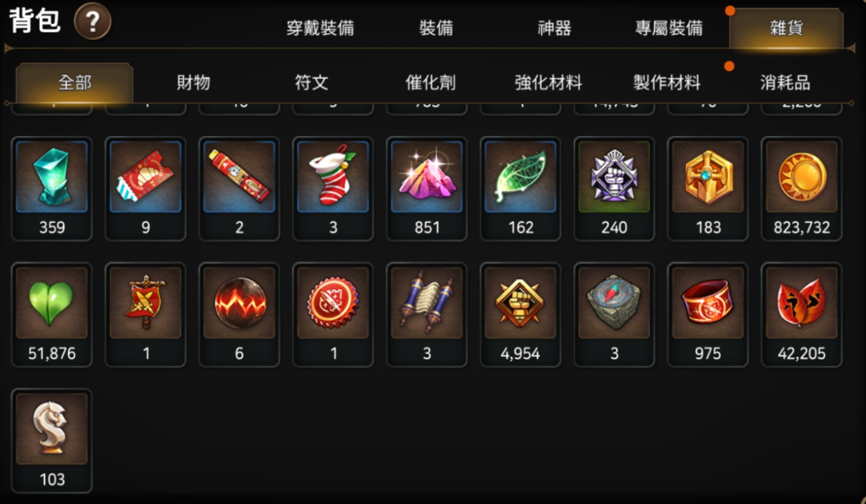Select the red bottle cap item
The width and height of the screenshot is (866, 504).
[333, 315]
